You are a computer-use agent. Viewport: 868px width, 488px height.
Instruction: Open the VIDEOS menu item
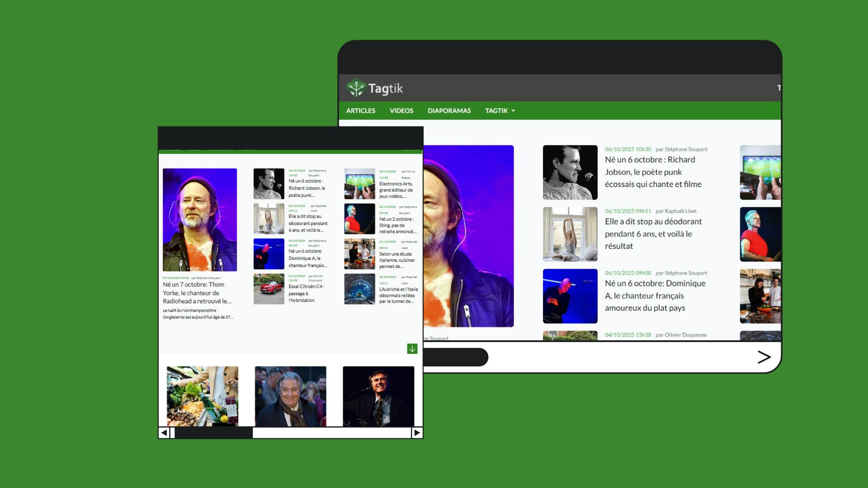point(401,111)
